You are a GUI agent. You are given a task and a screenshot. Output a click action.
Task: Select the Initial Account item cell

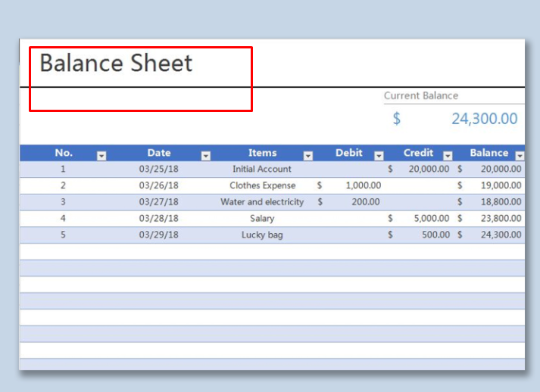(x=261, y=170)
